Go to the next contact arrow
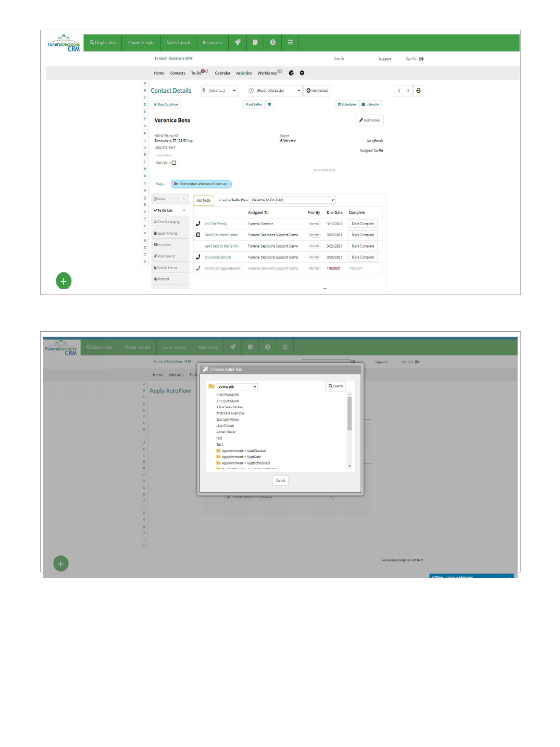This screenshot has height=747, width=560. click(x=408, y=91)
